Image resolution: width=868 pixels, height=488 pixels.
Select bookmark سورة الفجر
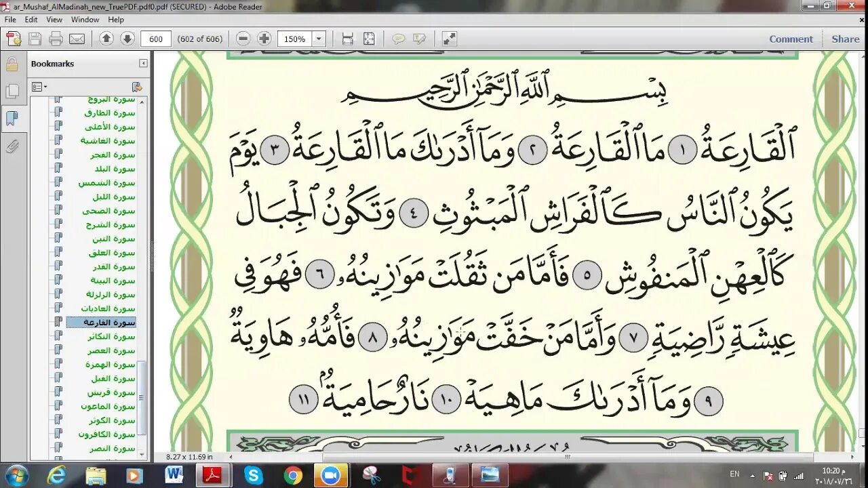112,155
